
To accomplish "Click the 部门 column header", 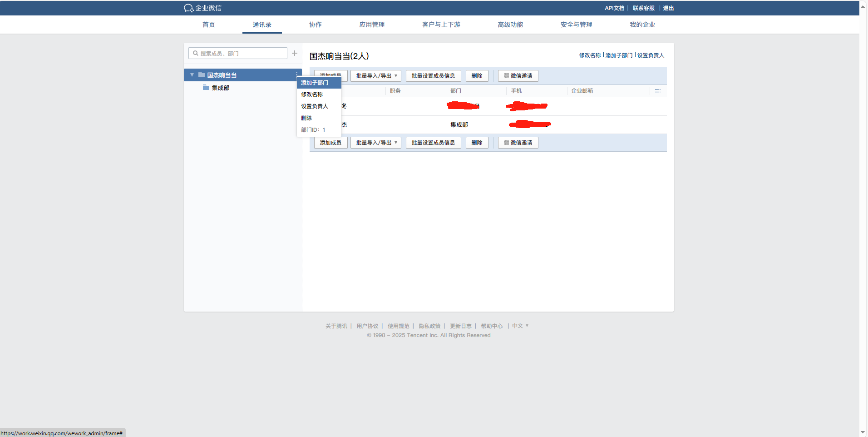I will pyautogui.click(x=456, y=91).
